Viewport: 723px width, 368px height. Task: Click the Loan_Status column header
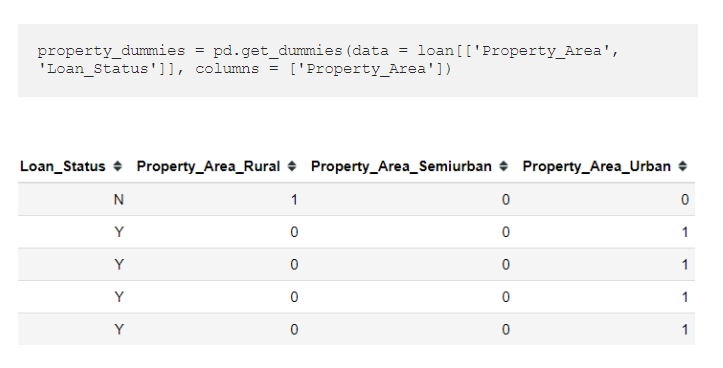63,166
